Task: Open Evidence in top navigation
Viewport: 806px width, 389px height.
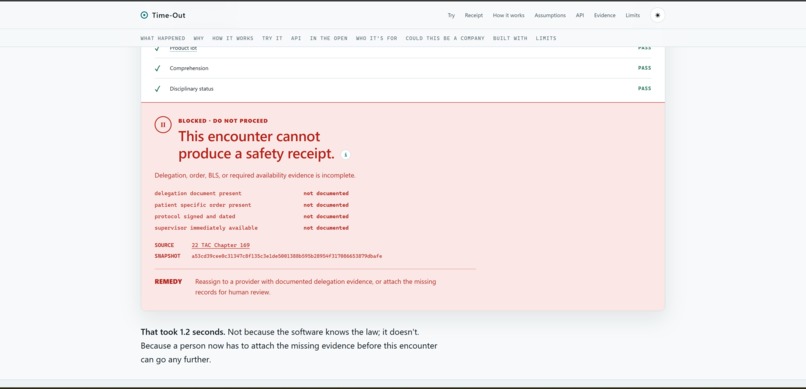Action: coord(604,15)
